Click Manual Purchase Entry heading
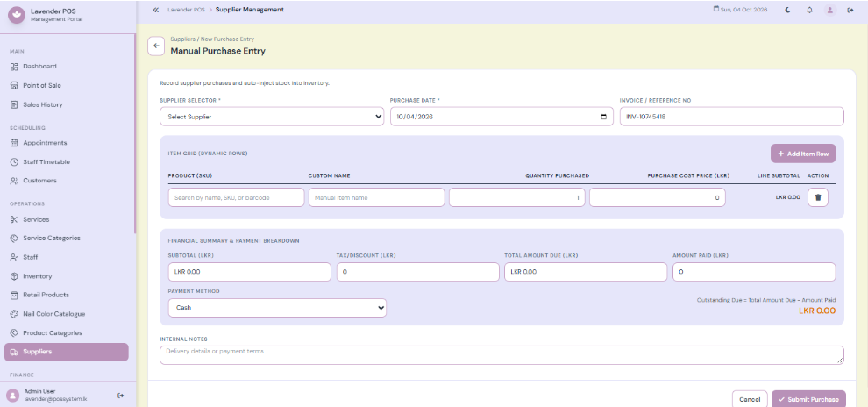The height and width of the screenshot is (407, 868). 217,51
